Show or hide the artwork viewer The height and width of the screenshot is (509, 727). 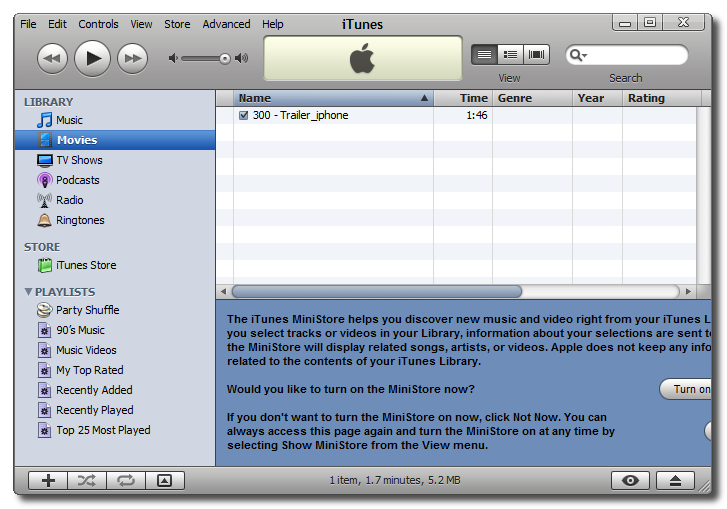click(165, 480)
